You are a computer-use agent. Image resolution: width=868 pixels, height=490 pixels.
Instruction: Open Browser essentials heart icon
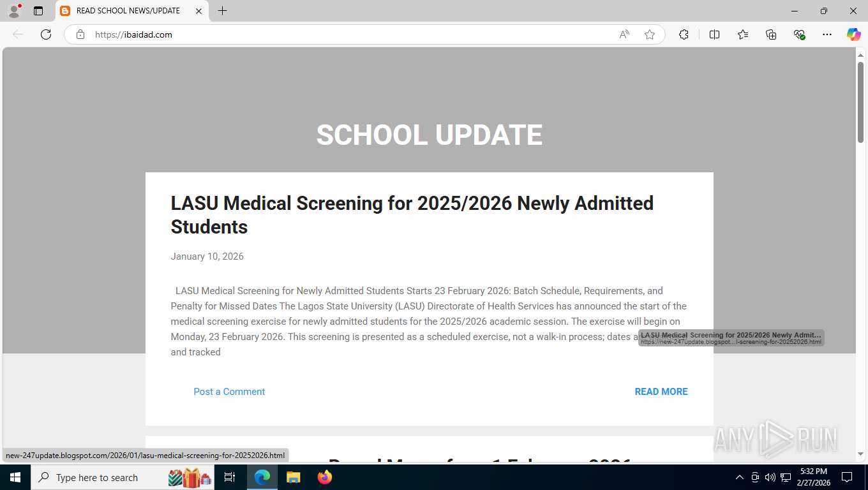click(799, 34)
